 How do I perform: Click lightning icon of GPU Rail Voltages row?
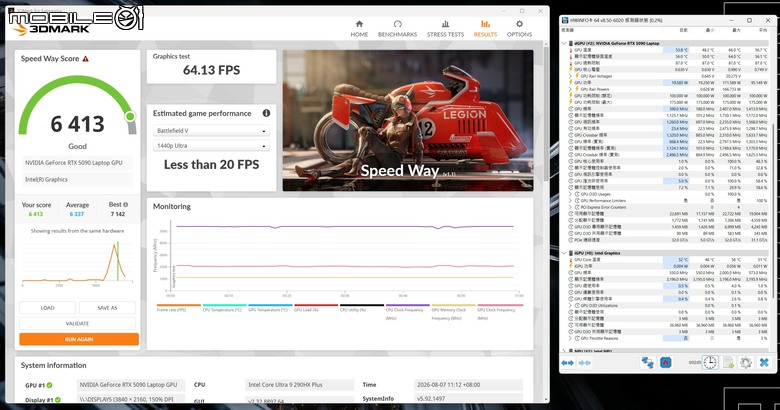pos(577,76)
